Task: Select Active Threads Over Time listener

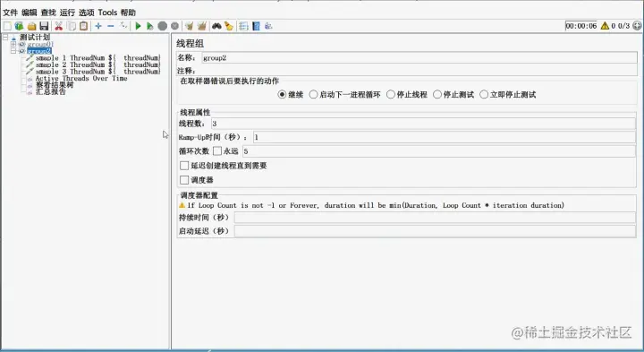Action: click(81, 78)
